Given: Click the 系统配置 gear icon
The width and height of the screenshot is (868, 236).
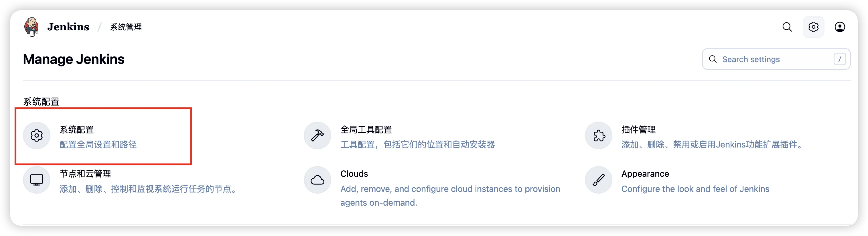Looking at the screenshot, I should [x=37, y=135].
